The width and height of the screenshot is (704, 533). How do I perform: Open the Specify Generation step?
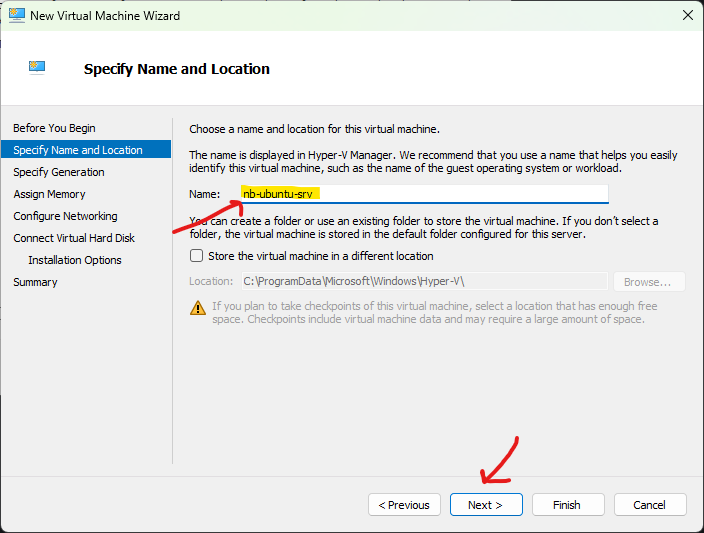58,172
